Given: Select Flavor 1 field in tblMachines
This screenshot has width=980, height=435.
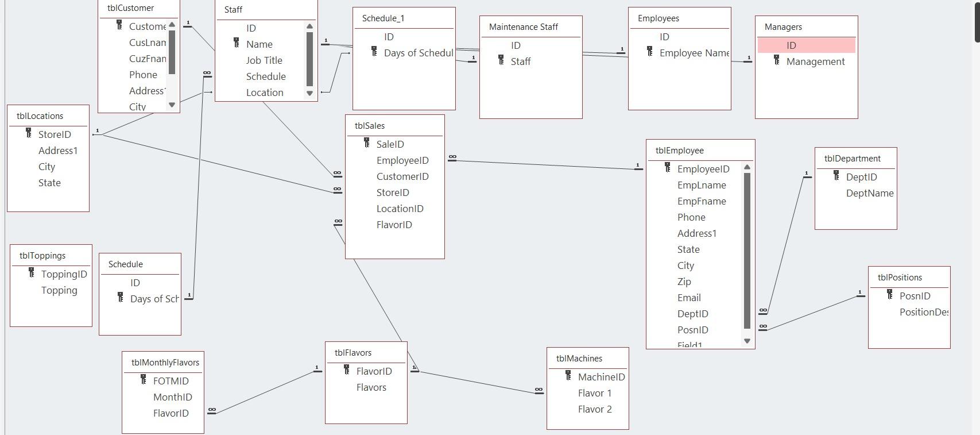Looking at the screenshot, I should click(x=595, y=393).
